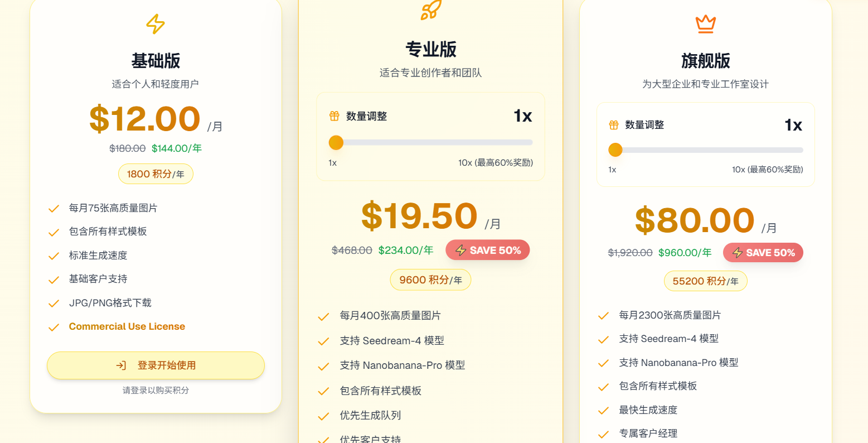Click the 旗舰版 slider track near 10x
Image resolution: width=868 pixels, height=443 pixels.
[x=792, y=150]
